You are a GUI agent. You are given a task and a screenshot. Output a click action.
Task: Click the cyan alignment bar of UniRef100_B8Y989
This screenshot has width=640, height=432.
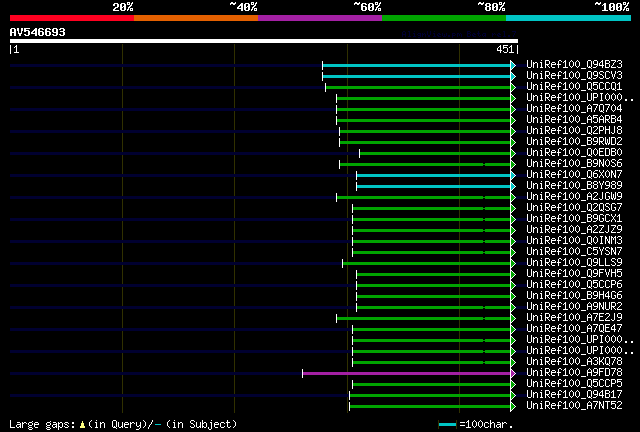coord(433,187)
